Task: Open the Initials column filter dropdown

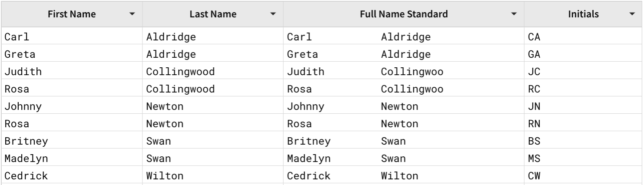Action: click(632, 14)
